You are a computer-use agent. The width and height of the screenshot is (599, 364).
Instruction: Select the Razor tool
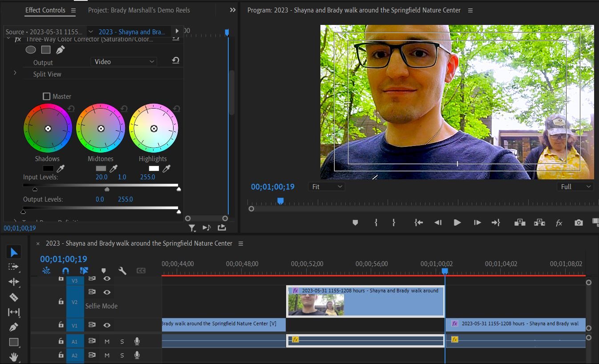point(14,297)
